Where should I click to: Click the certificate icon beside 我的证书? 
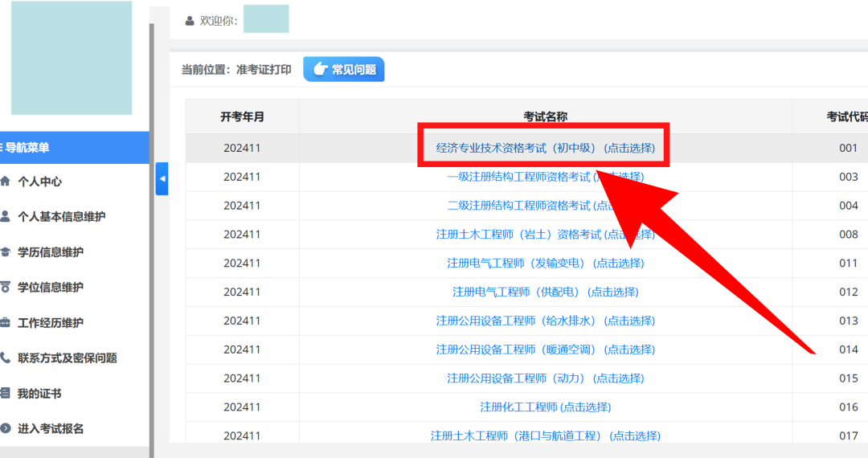click(x=6, y=394)
